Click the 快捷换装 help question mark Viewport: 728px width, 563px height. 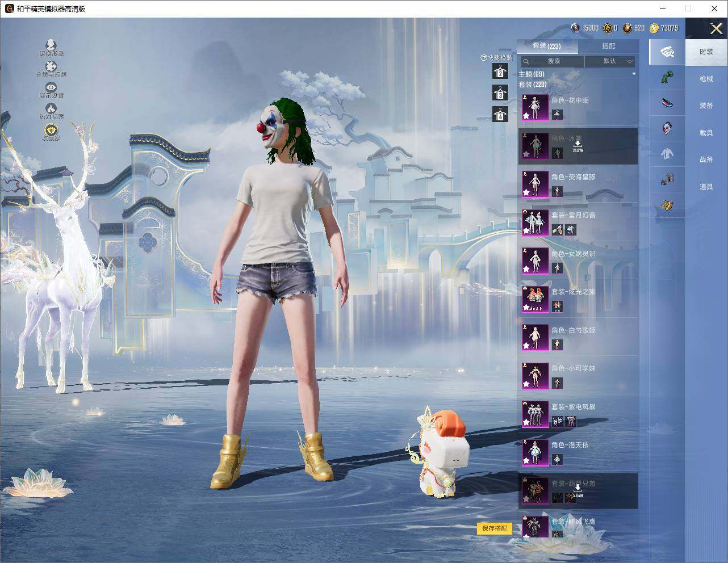pyautogui.click(x=483, y=58)
